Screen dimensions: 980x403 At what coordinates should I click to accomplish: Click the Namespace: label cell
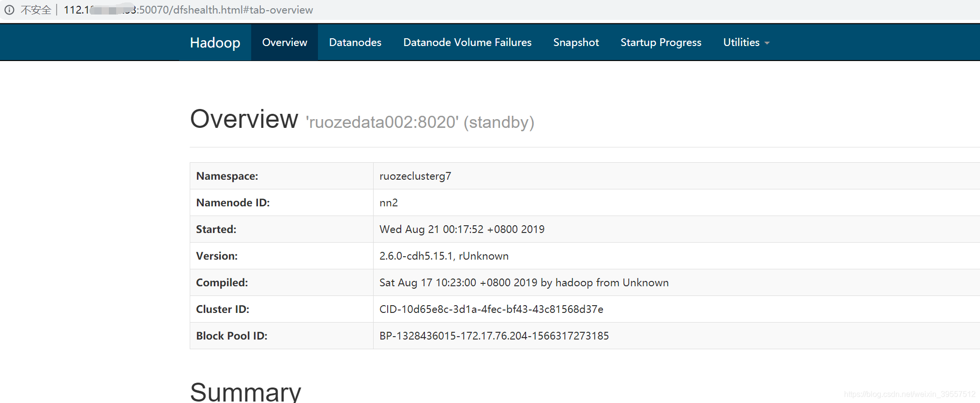(x=282, y=176)
